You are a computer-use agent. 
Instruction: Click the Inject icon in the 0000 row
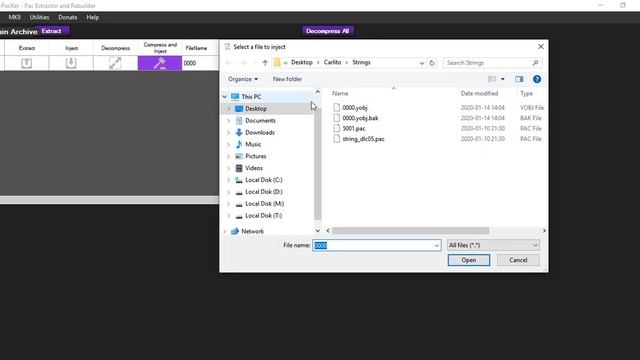coord(71,63)
